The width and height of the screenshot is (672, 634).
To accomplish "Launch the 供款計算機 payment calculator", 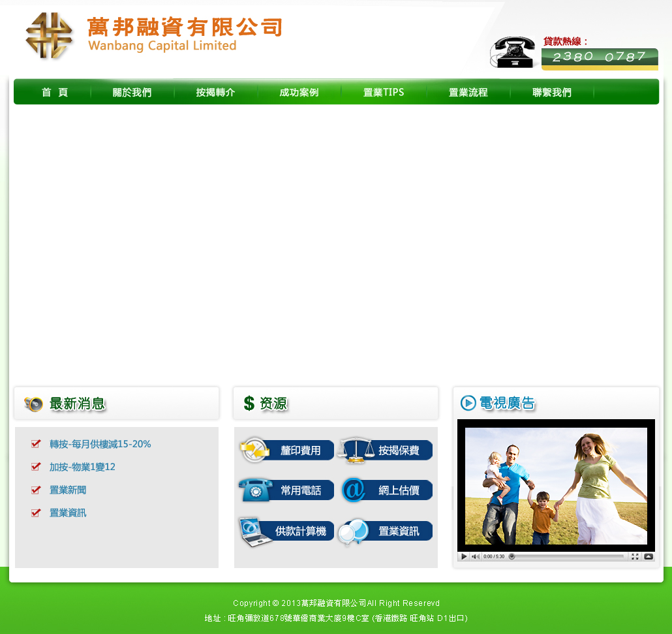I will [x=287, y=531].
